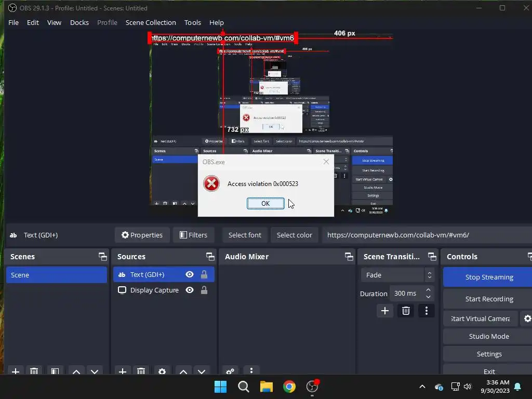
Task: Undock the Scene Transitions panel
Action: point(432,257)
